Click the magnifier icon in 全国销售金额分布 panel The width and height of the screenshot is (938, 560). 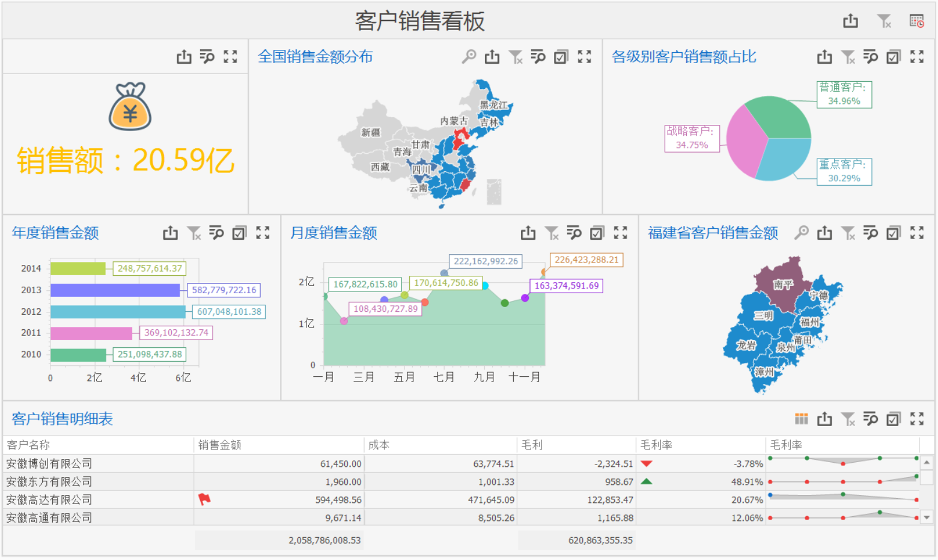coord(469,56)
